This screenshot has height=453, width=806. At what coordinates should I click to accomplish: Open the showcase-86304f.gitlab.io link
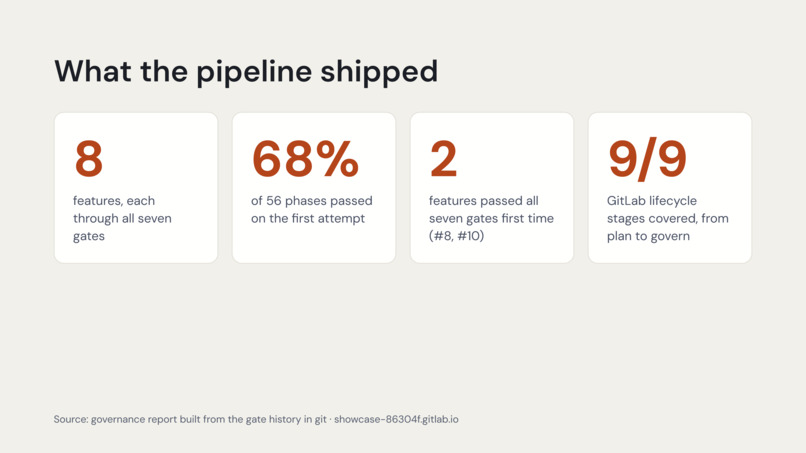tap(396, 419)
